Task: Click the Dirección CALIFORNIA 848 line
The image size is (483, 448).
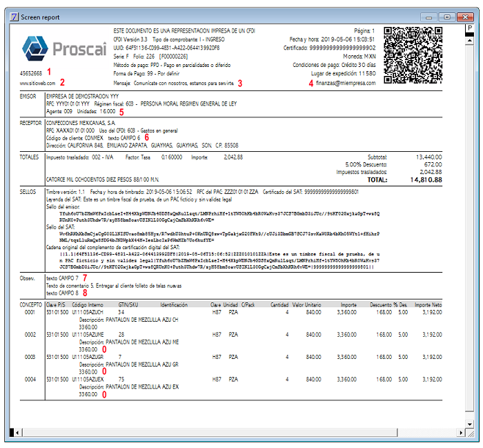Action: (142, 145)
